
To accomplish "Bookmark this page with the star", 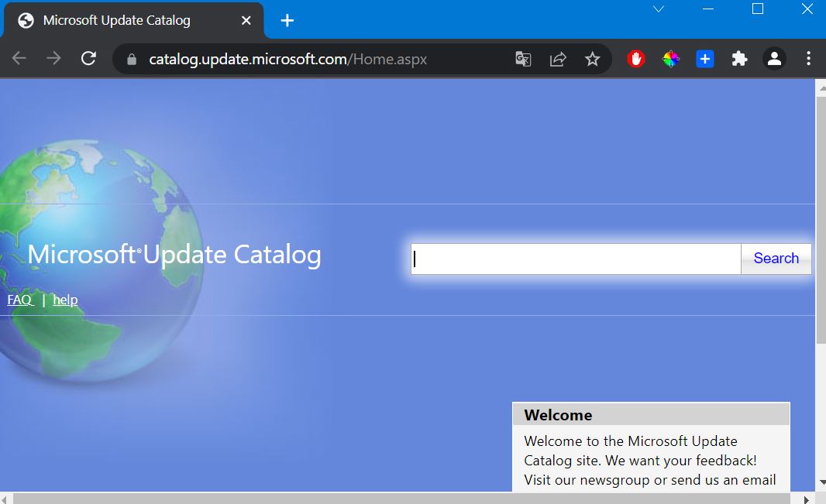I will tap(593, 59).
